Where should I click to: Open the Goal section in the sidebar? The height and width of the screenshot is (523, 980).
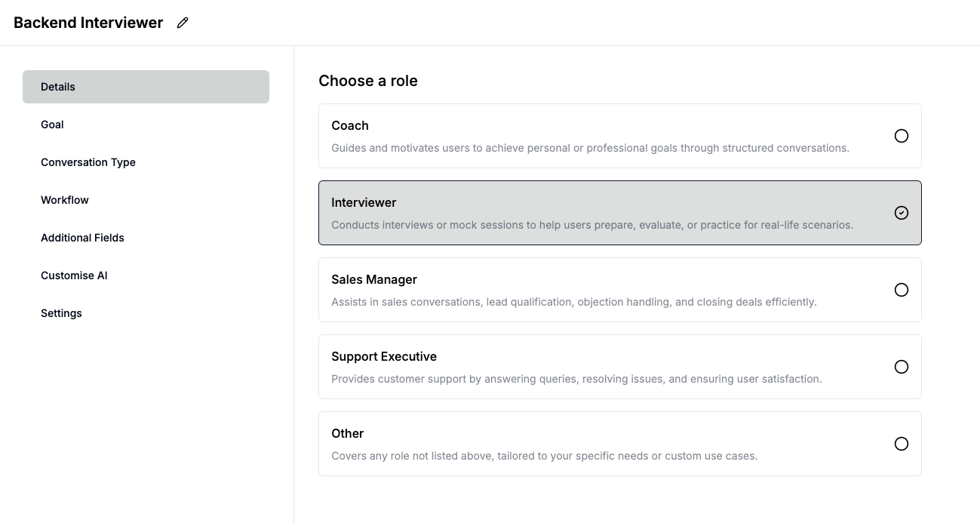[52, 125]
